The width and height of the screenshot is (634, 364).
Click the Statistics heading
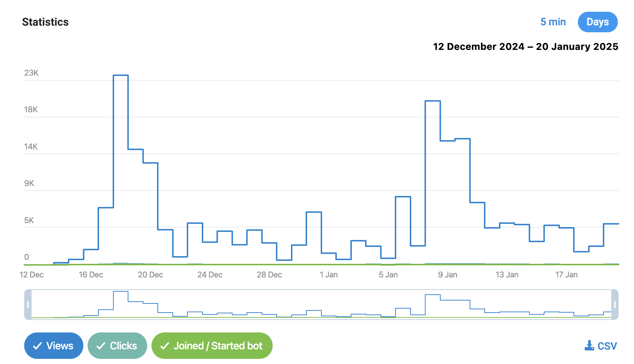(45, 22)
